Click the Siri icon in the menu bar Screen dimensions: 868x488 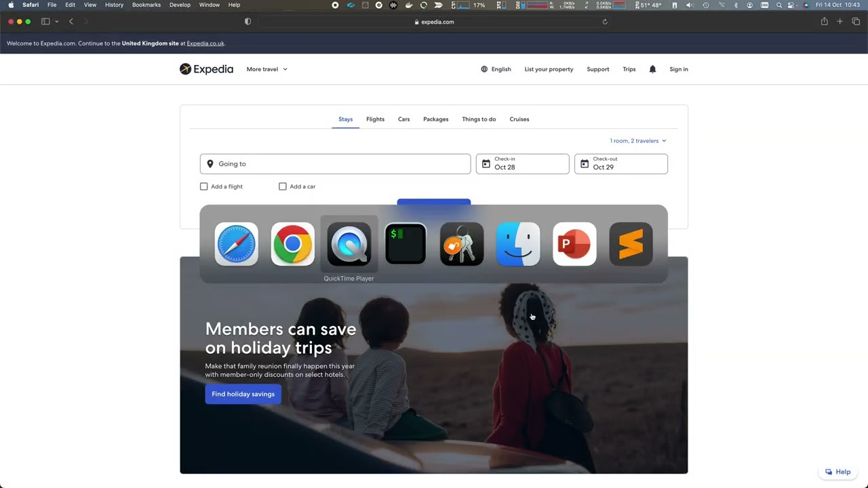[804, 5]
